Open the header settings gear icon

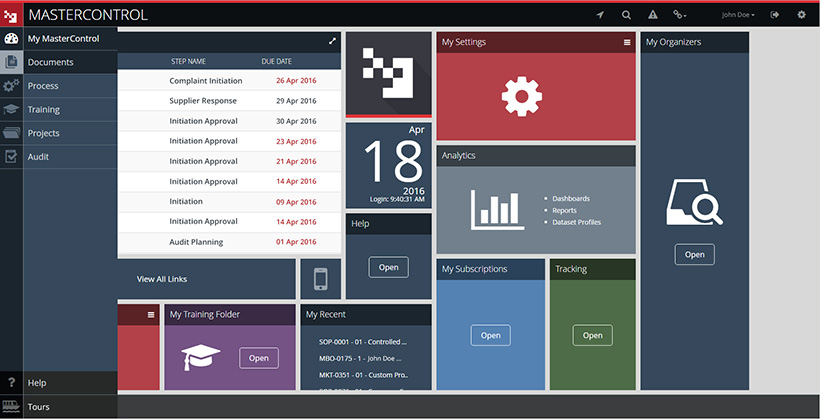pos(801,15)
